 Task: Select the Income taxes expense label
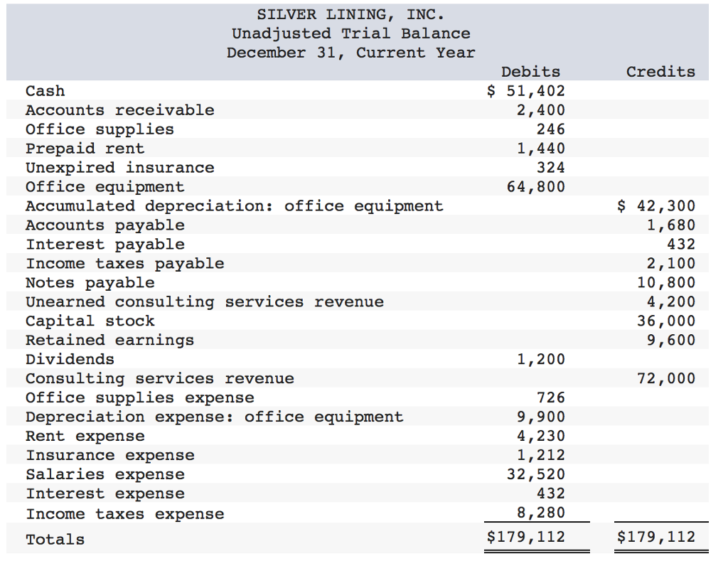[124, 514]
